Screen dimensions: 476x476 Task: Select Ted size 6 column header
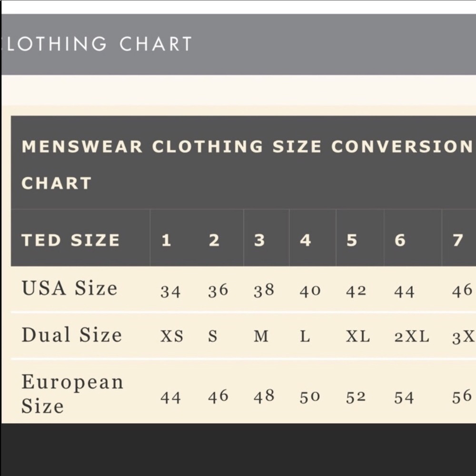click(400, 240)
